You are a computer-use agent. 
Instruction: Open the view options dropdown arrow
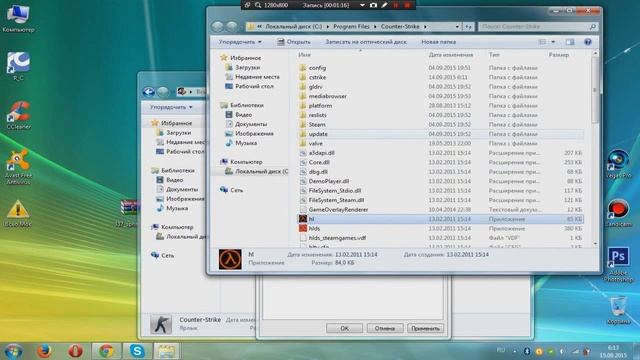[553, 42]
